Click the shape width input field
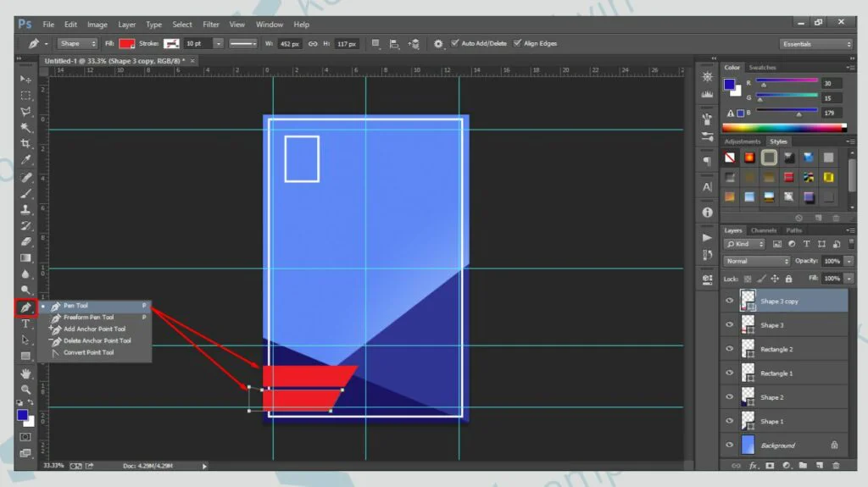 click(291, 43)
